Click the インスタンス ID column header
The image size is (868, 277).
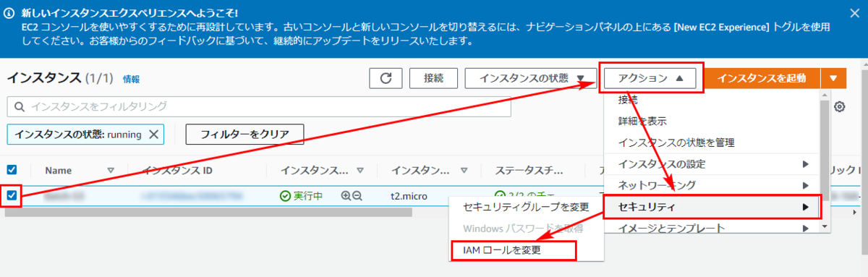pyautogui.click(x=176, y=171)
